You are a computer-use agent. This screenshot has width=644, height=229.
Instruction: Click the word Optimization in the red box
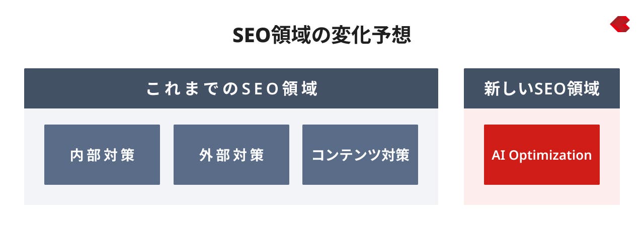(x=550, y=156)
